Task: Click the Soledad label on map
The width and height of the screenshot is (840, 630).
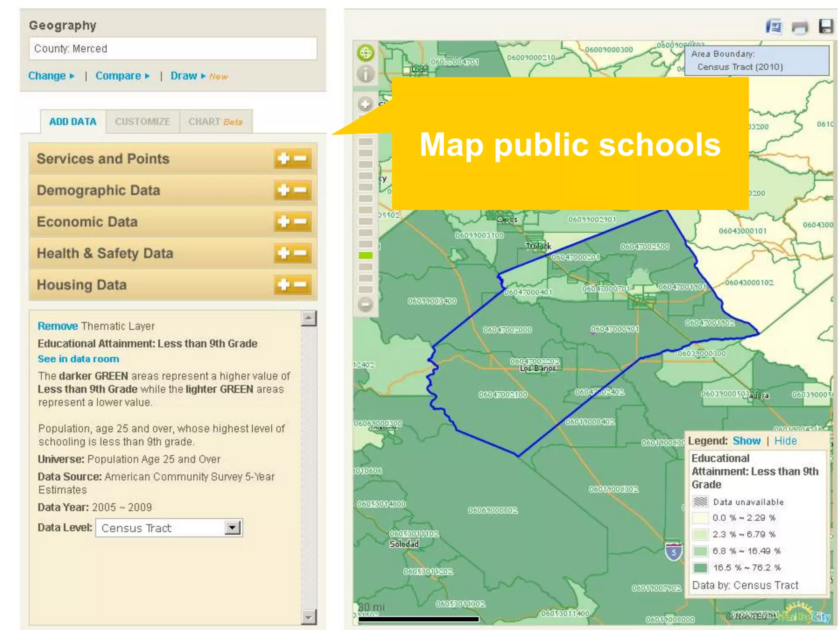Action: click(404, 544)
